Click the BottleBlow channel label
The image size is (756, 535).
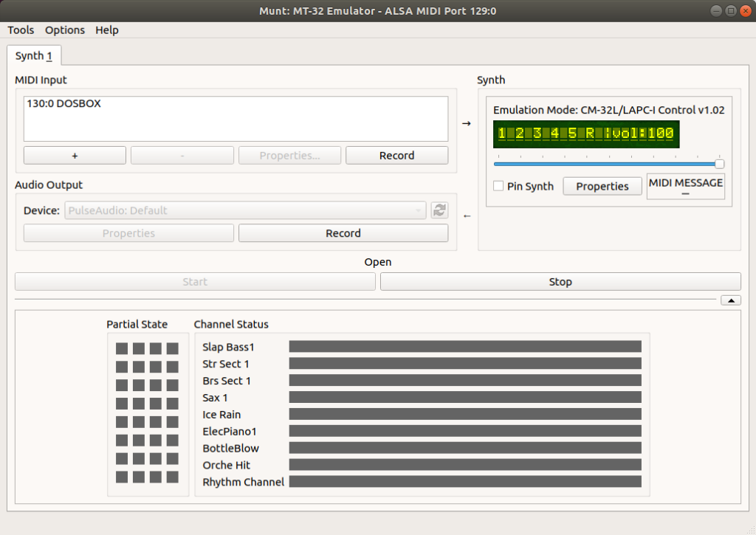pyautogui.click(x=230, y=448)
